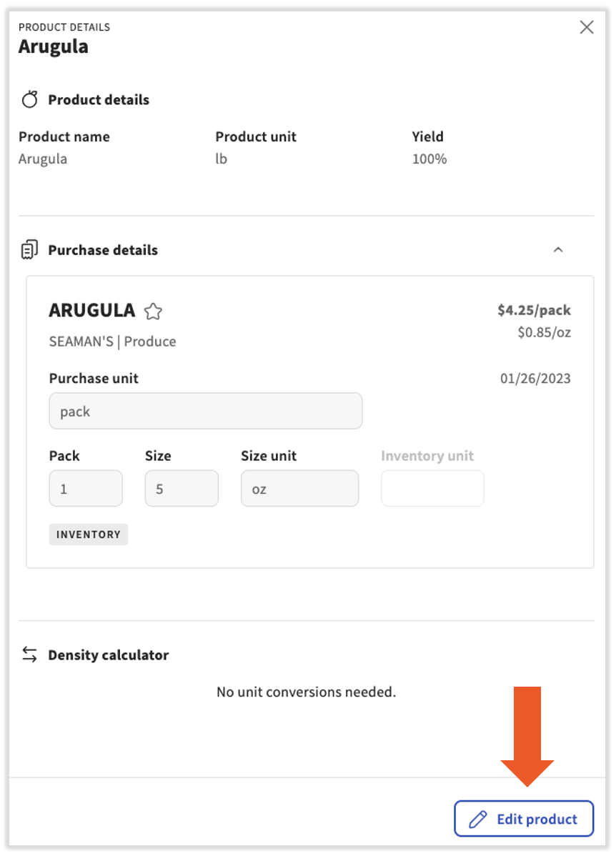Click the swap arrows Density calculator icon
The image size is (616, 856).
(29, 655)
